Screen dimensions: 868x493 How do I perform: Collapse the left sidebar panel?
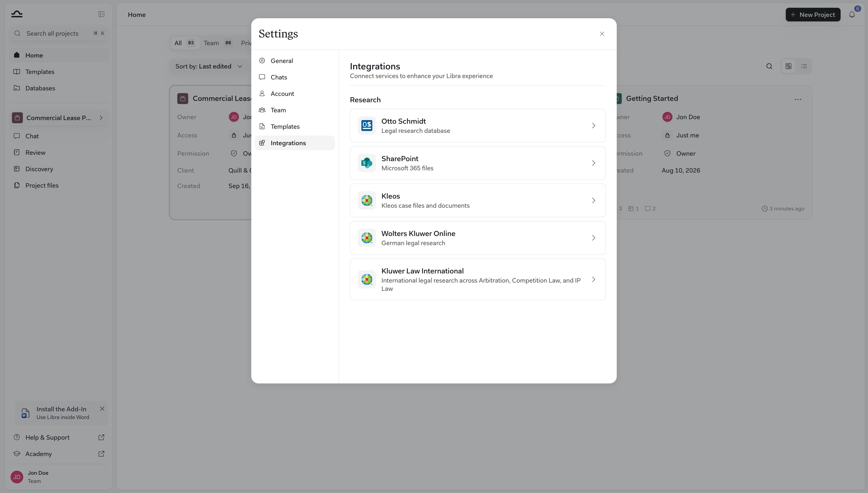101,14
